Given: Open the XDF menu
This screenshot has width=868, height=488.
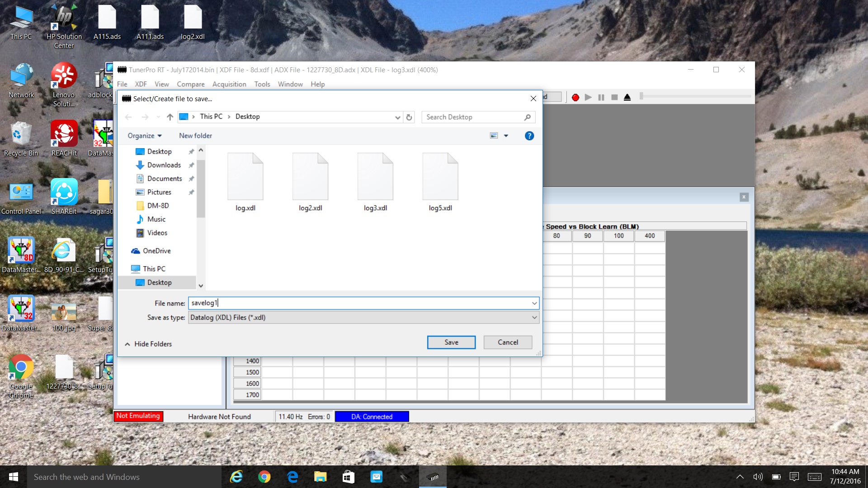Looking at the screenshot, I should click(x=141, y=84).
